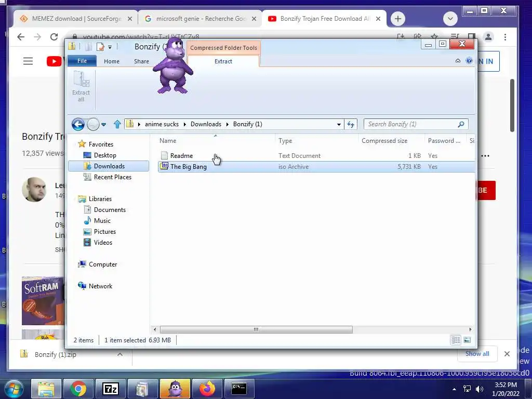532x399 pixels.
Task: Click the BonziBuddy purple gorilla character
Action: (x=173, y=65)
